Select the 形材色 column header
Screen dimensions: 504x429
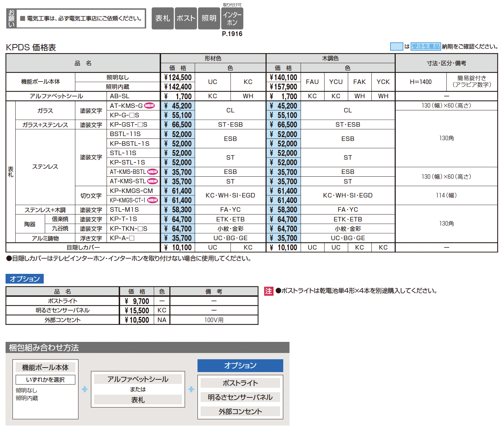213,58
